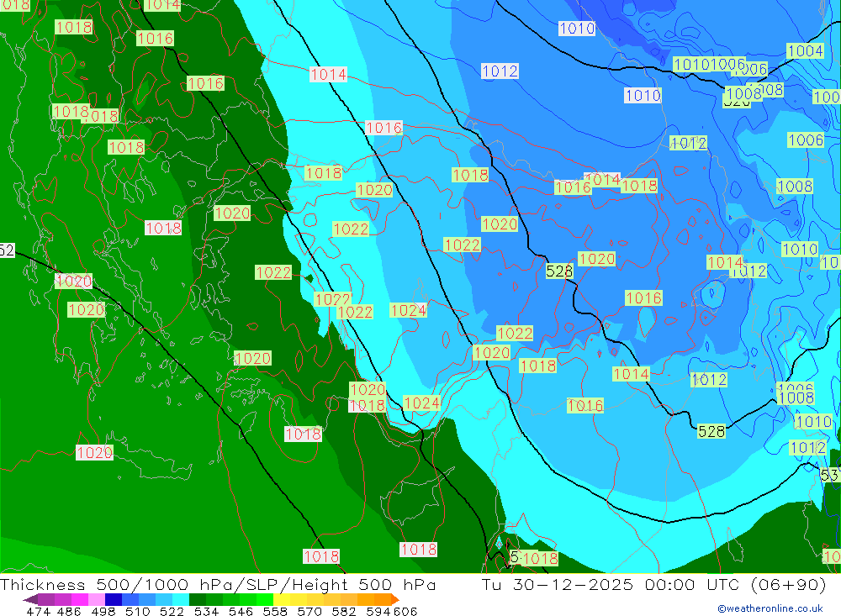Click the legend value "474"
Screen dimensions: 841x616
click(38, 611)
